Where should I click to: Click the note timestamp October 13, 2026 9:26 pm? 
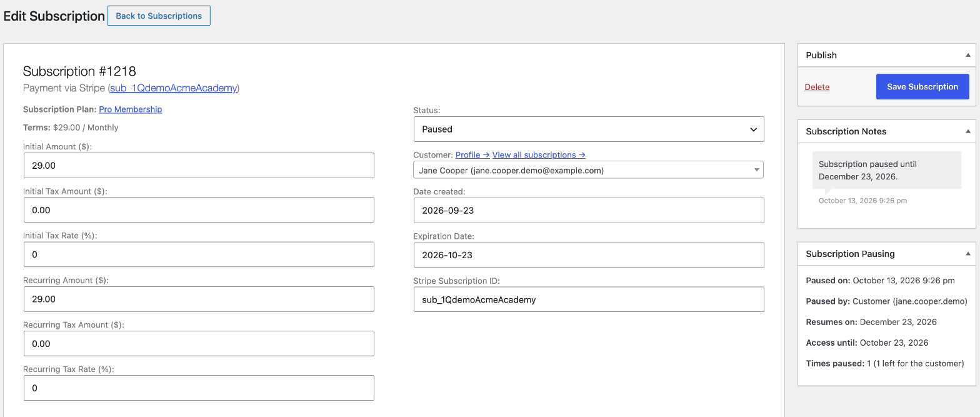(862, 201)
